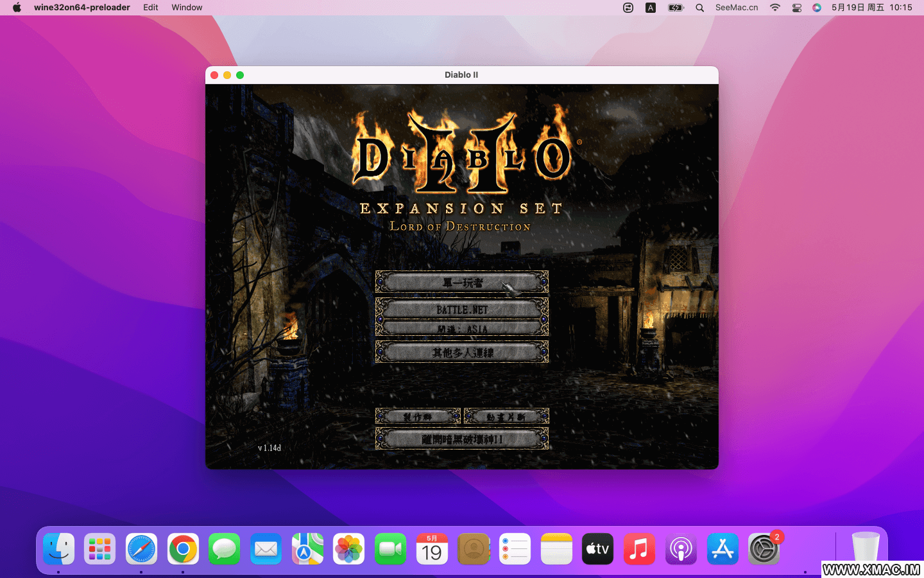Open the date and time 10:15 menu
Screen dimensions: 924x578
[x=872, y=8]
